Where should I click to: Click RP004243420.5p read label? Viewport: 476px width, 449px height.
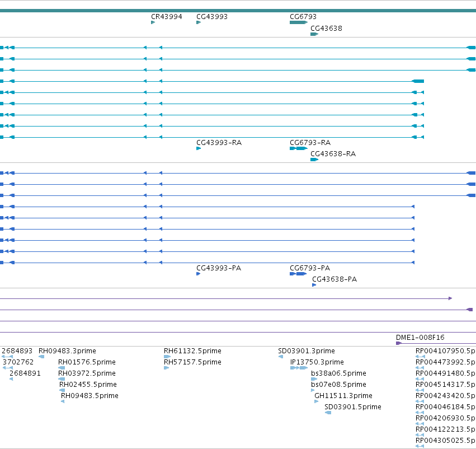[445, 396]
